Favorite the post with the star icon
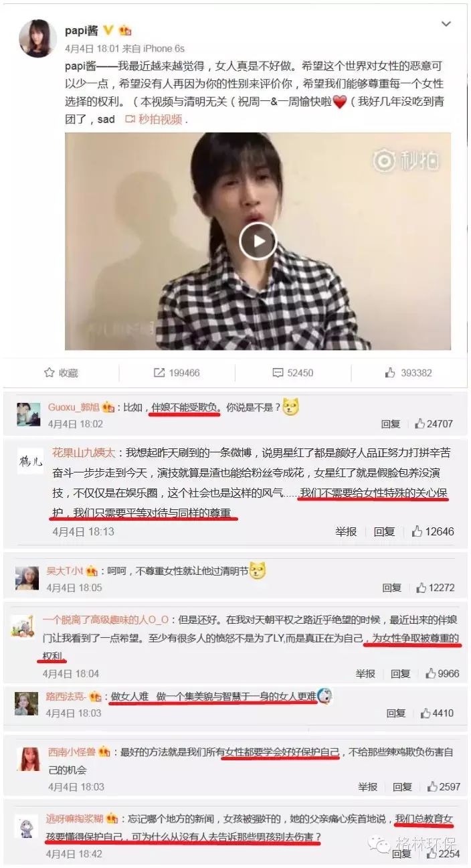This screenshot has width=471, height=868. [x=61, y=373]
